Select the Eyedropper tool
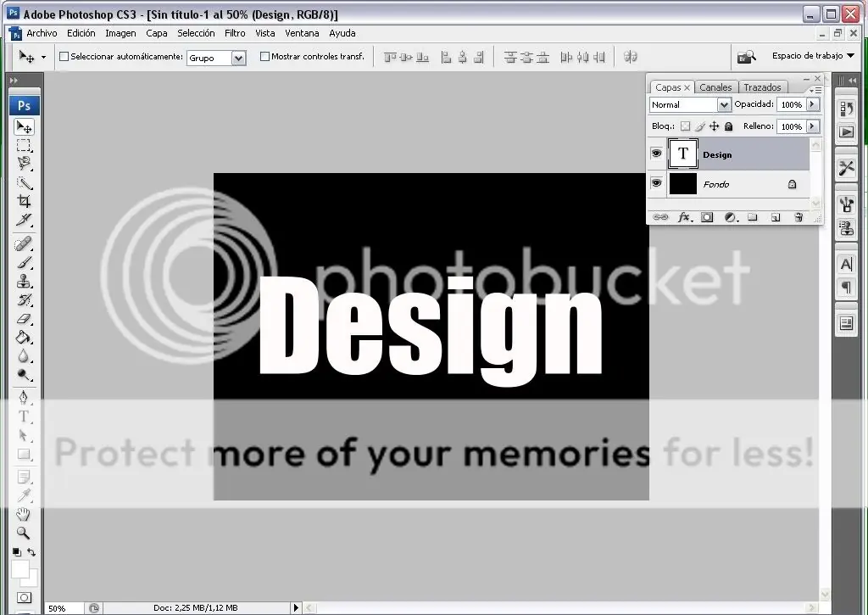The width and height of the screenshot is (868, 615). pos(24,496)
